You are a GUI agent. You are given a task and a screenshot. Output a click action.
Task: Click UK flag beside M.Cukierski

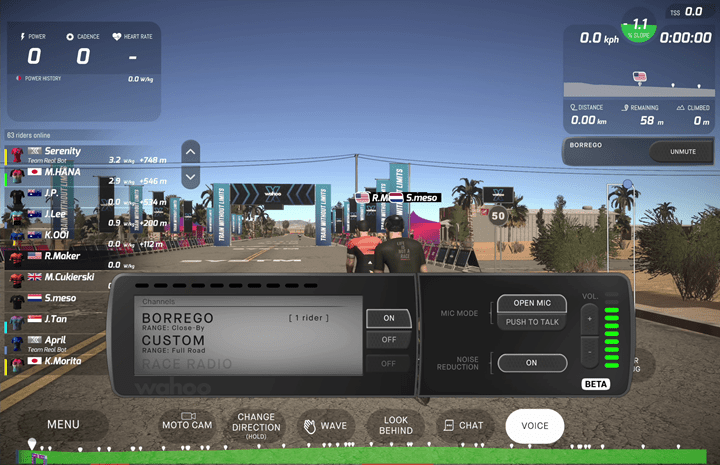[34, 277]
